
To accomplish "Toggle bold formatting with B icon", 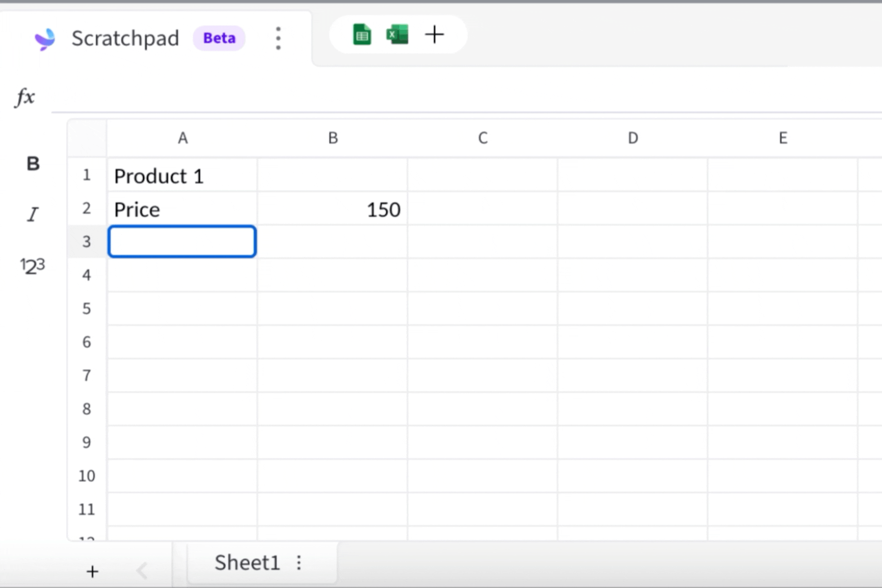I will click(33, 164).
